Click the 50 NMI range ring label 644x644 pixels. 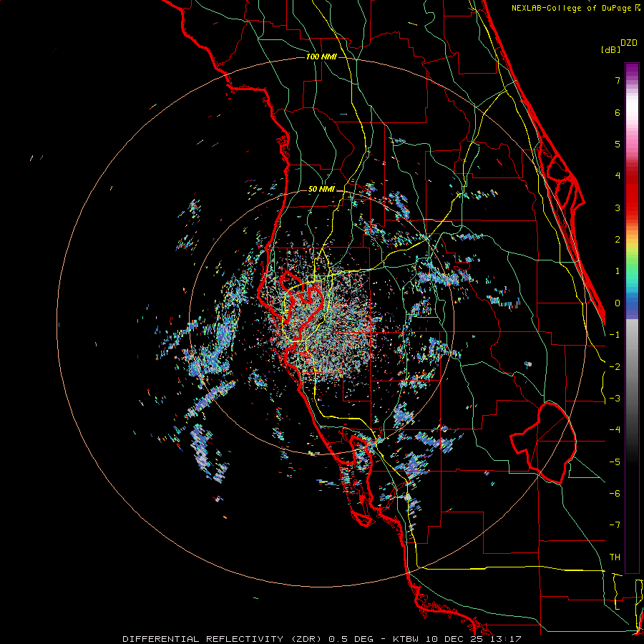[321, 190]
